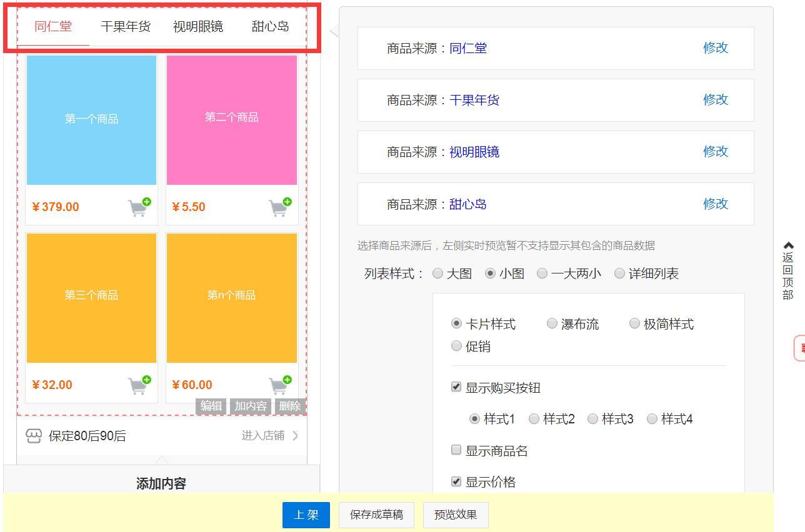Add ¥60.00 product to cart

tap(280, 385)
